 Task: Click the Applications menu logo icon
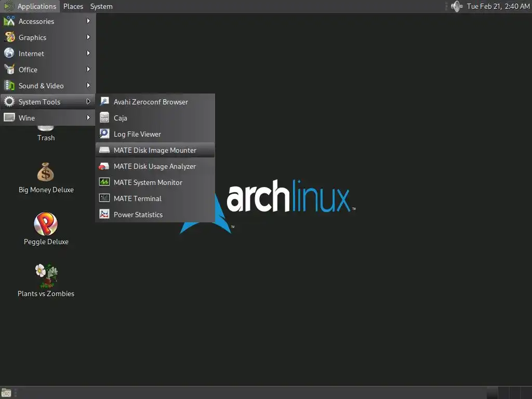9,6
